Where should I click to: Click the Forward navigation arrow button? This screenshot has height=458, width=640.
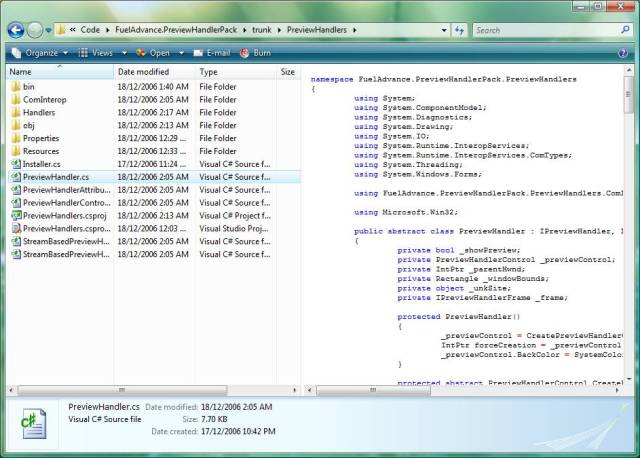(37, 30)
